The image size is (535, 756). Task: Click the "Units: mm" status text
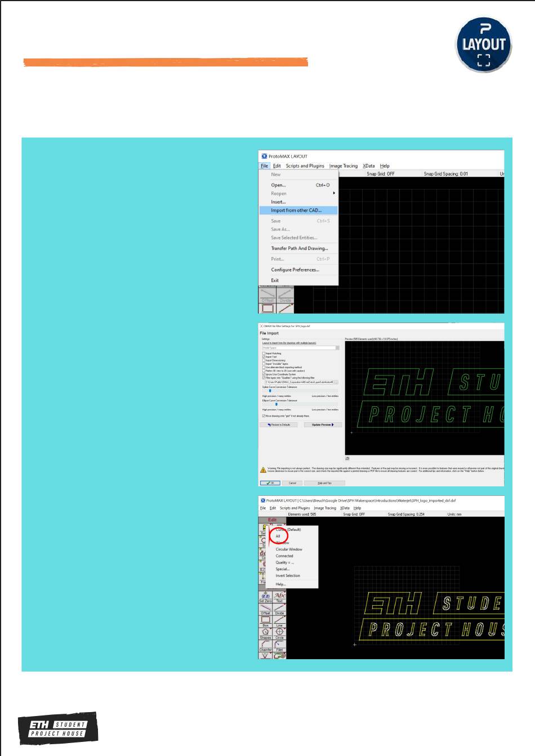pyautogui.click(x=454, y=514)
